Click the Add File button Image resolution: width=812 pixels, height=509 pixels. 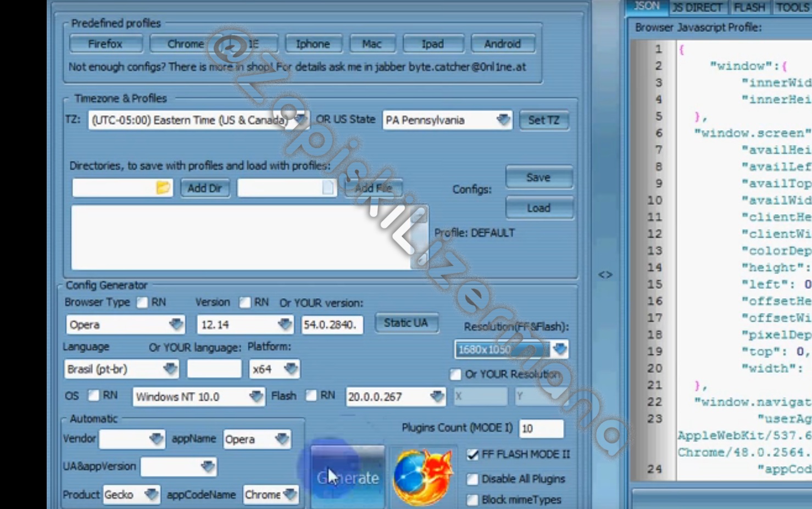pyautogui.click(x=374, y=188)
